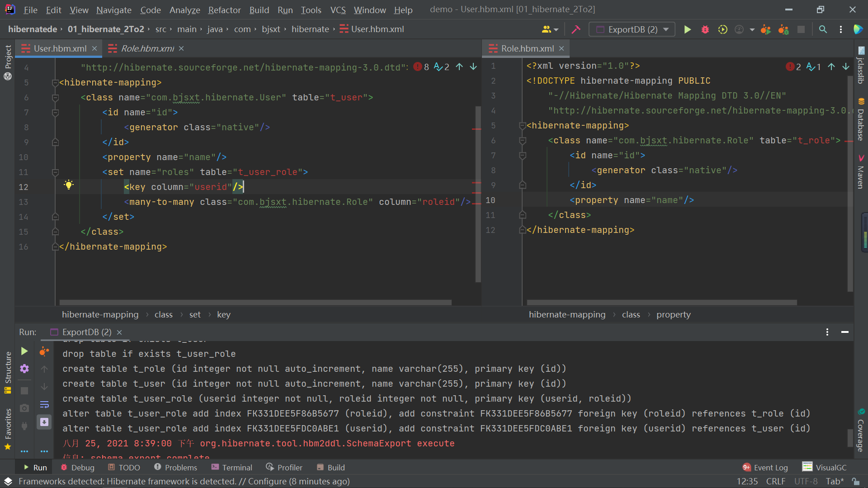Open Run panel purple gear settings
The width and height of the screenshot is (868, 488).
point(24,369)
